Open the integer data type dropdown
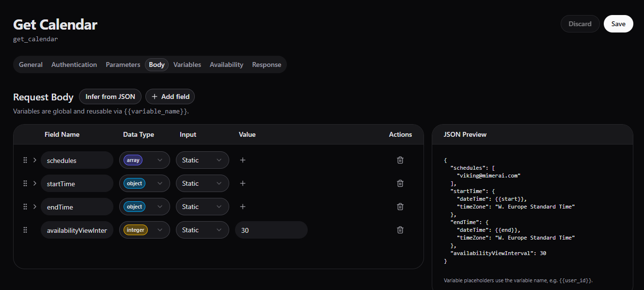Screen dimensions: 644x290 (x=144, y=230)
